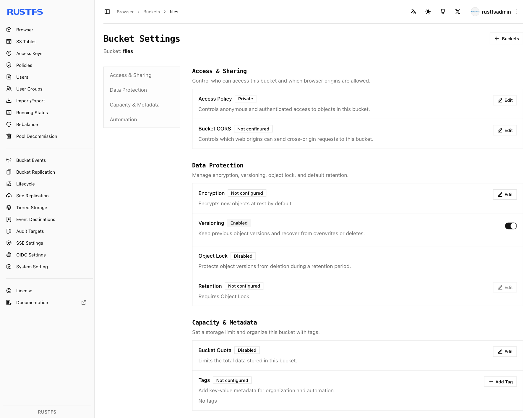This screenshot has height=418, width=532.
Task: Open Bucket Events via broadcast icon
Action: [9, 160]
